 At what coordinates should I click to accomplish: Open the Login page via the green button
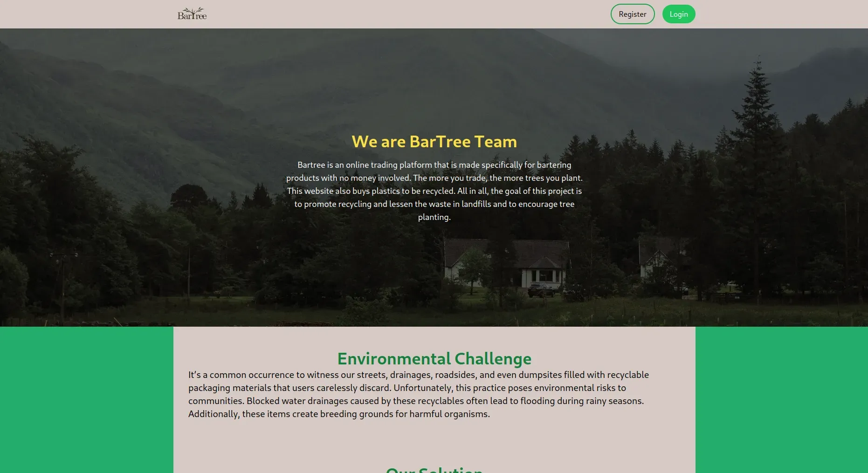pos(678,14)
